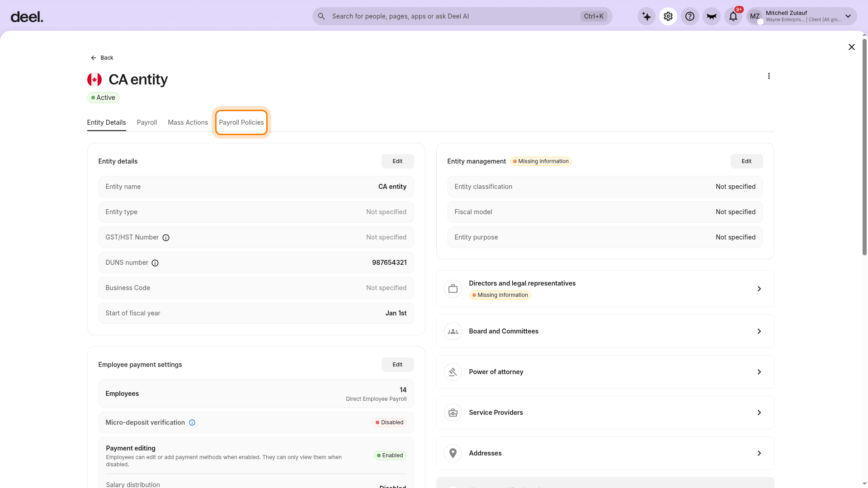Click the Business Code row label

point(128,288)
